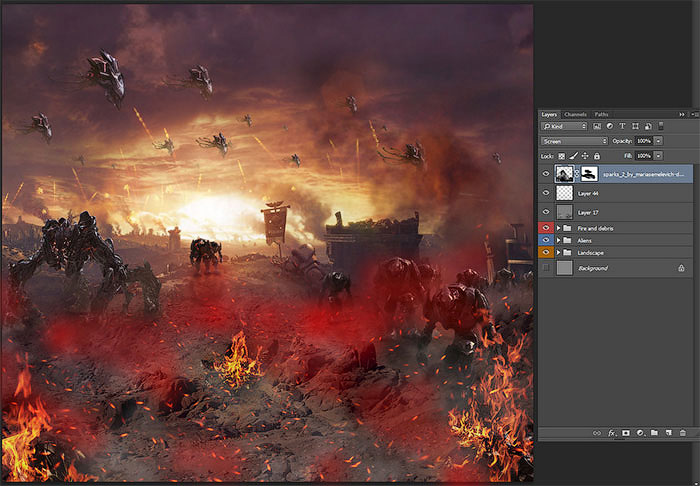Hide the Fire and debris group
700x486 pixels.
546,228
